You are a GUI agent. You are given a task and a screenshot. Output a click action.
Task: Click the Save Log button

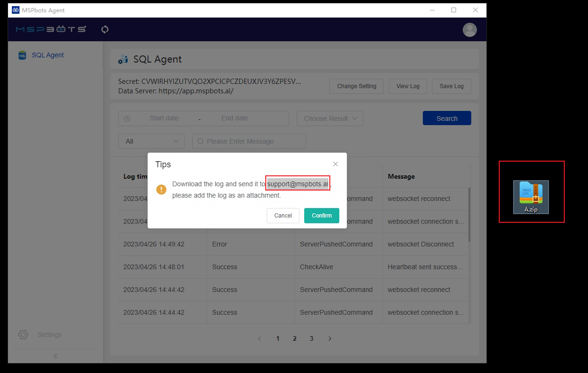point(451,86)
